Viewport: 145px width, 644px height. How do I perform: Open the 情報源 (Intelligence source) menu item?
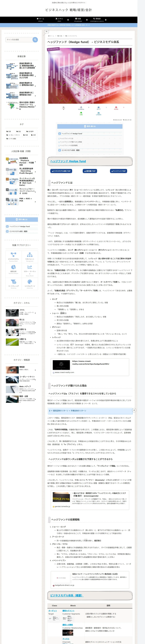(97, 20)
